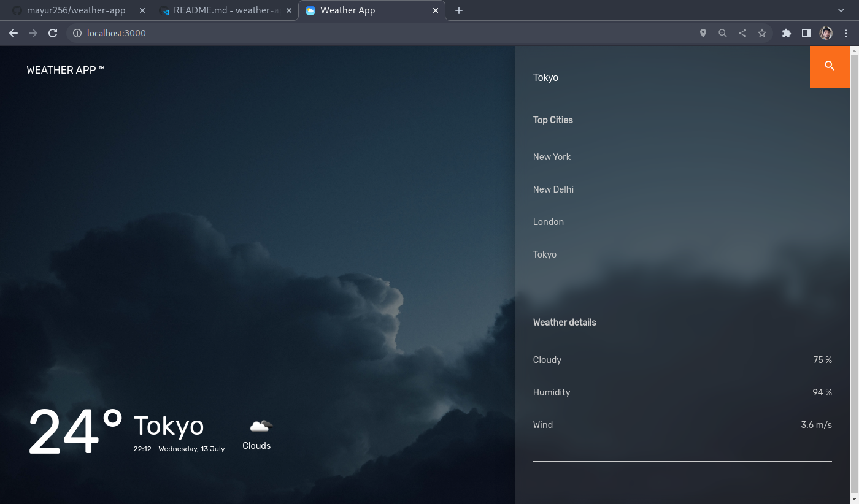Select New York from Top Cities

pyautogui.click(x=552, y=157)
